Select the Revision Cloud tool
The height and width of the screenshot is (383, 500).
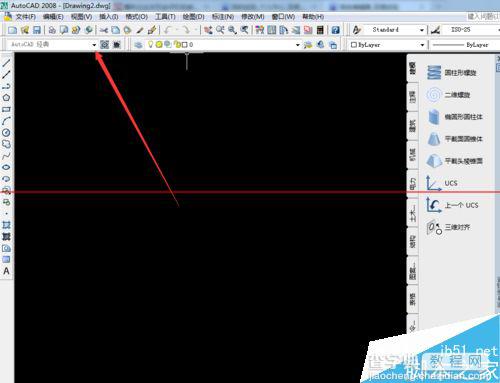coord(6,144)
